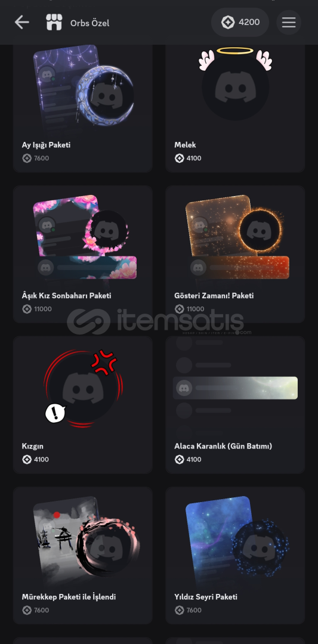Click the Yıldız Seyri Paketi title
This screenshot has width=318, height=644.
click(x=205, y=597)
